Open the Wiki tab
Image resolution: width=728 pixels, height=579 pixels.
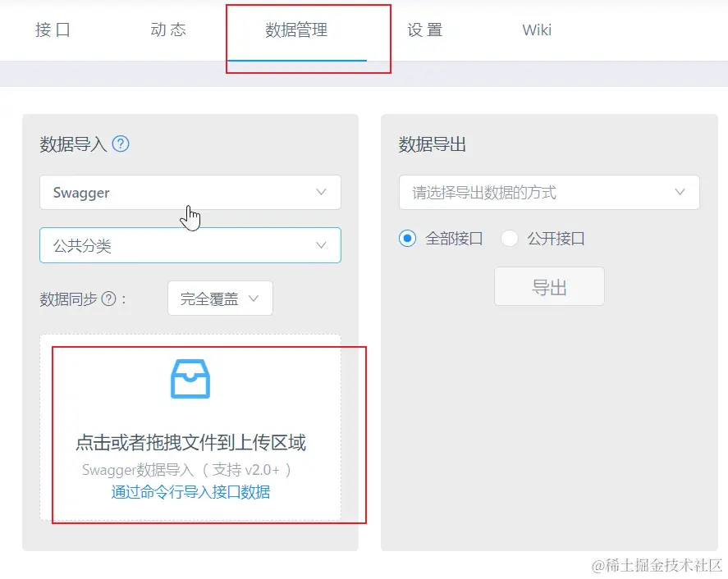click(537, 30)
